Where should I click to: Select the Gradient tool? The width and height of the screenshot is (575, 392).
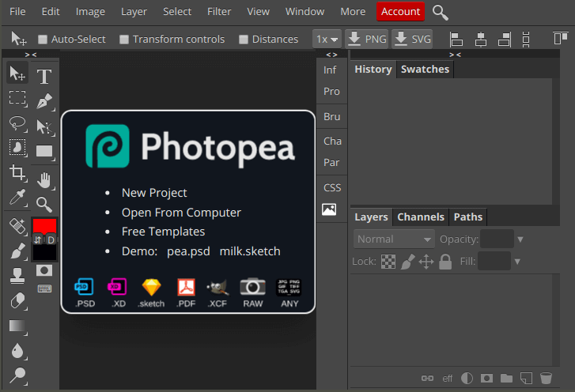(x=17, y=326)
